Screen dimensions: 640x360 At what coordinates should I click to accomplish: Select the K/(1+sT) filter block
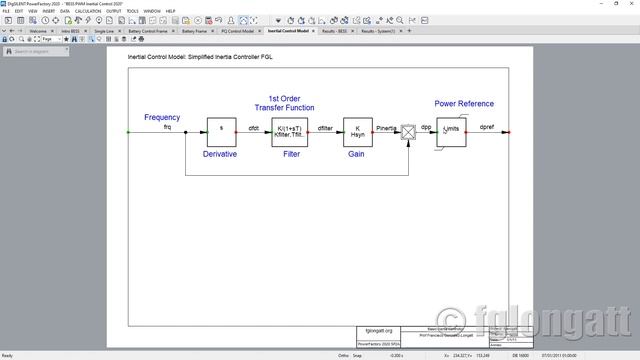coord(290,132)
